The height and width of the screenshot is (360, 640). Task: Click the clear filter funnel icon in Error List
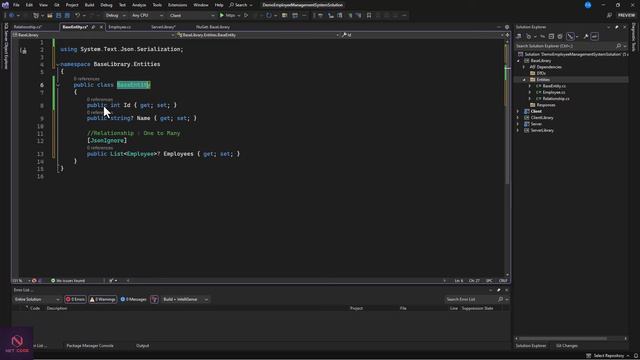click(x=154, y=300)
